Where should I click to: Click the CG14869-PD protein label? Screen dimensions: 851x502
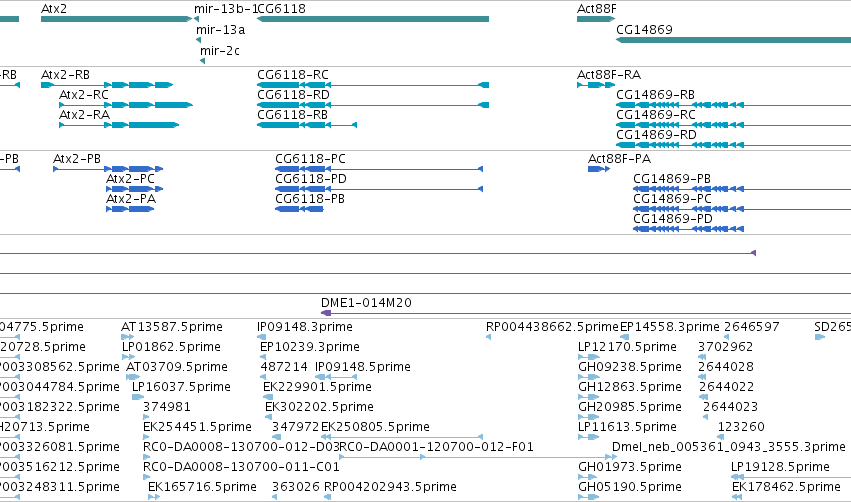[672, 219]
